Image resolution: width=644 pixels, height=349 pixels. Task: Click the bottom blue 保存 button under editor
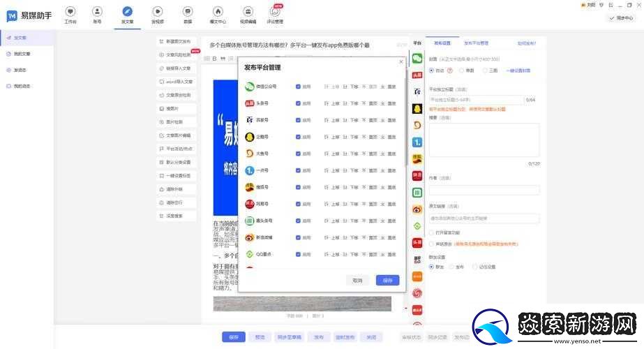(234, 337)
